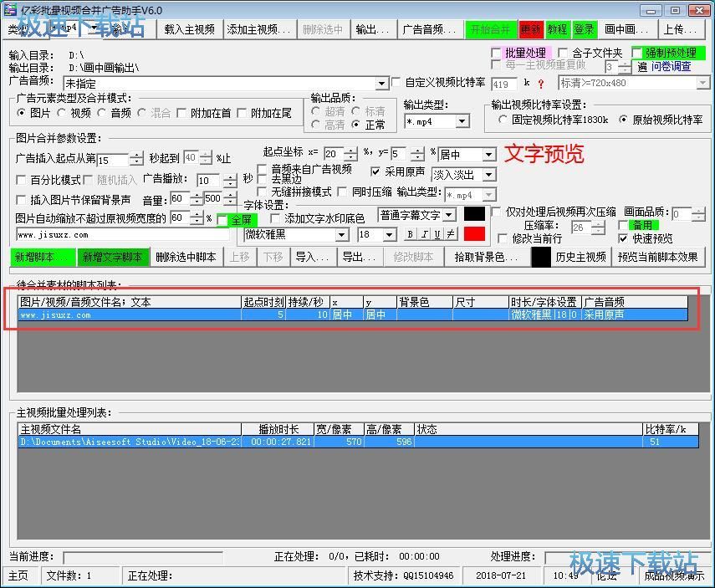The height and width of the screenshot is (588, 715).
Task: Expand 居中 position dropdown
Action: coord(489,155)
